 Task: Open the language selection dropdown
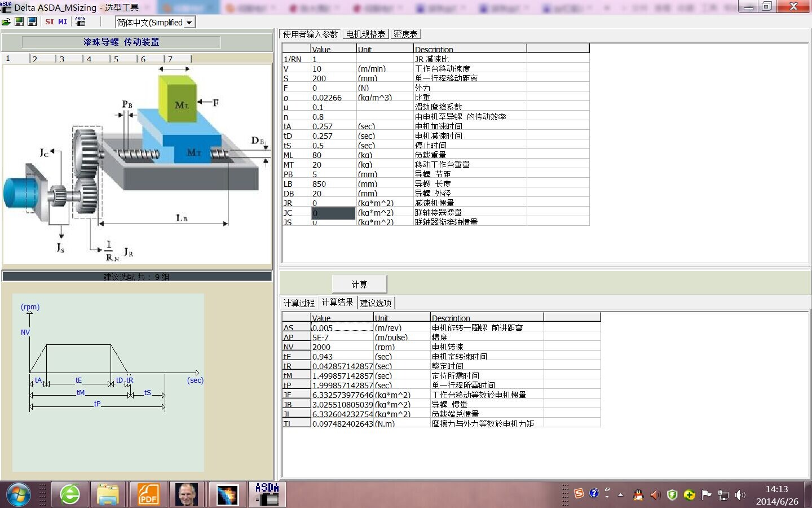tap(189, 23)
